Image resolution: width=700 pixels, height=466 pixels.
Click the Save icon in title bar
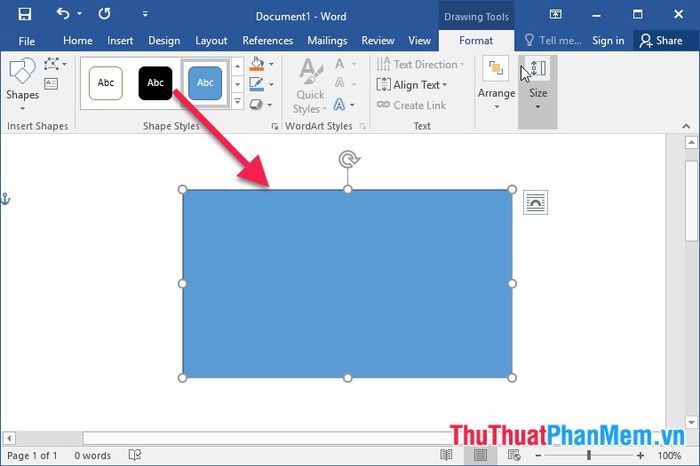(x=25, y=14)
